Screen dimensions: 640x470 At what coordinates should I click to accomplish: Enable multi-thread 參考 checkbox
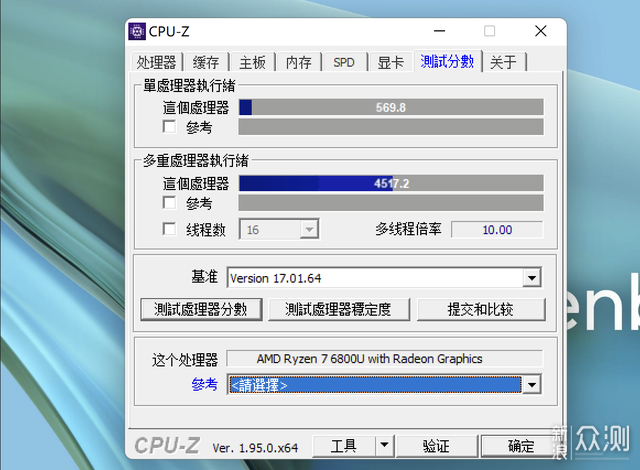point(169,202)
